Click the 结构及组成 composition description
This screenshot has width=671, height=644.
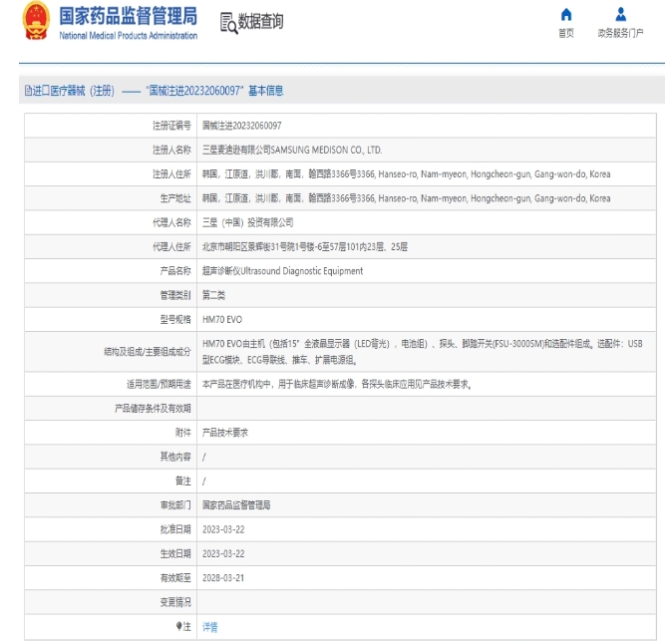(x=423, y=352)
